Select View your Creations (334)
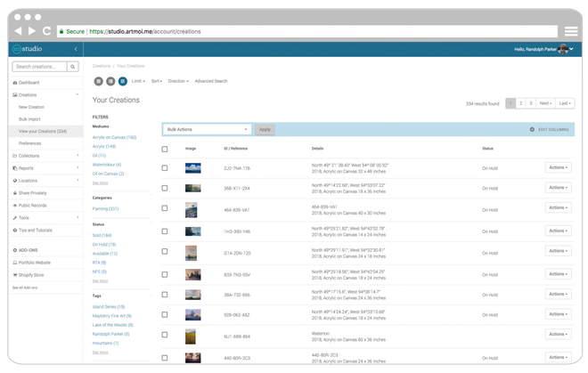The image size is (588, 373). (43, 131)
